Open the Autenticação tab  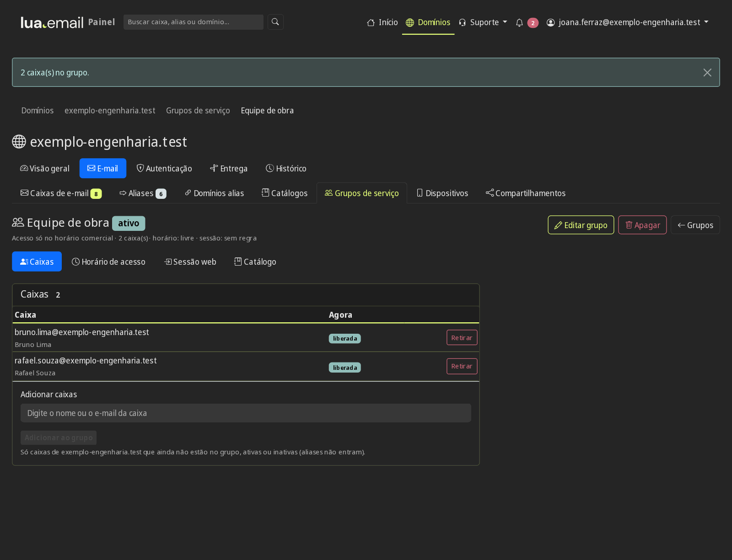pos(164,169)
